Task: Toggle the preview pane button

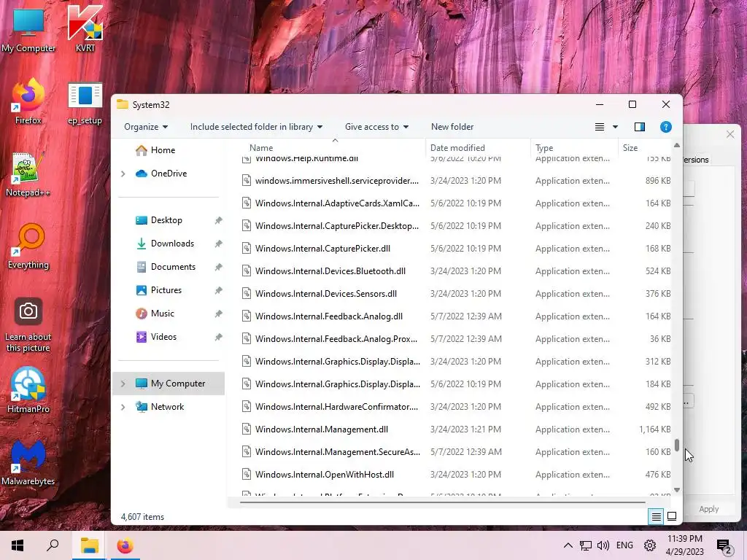Action: pyautogui.click(x=639, y=127)
